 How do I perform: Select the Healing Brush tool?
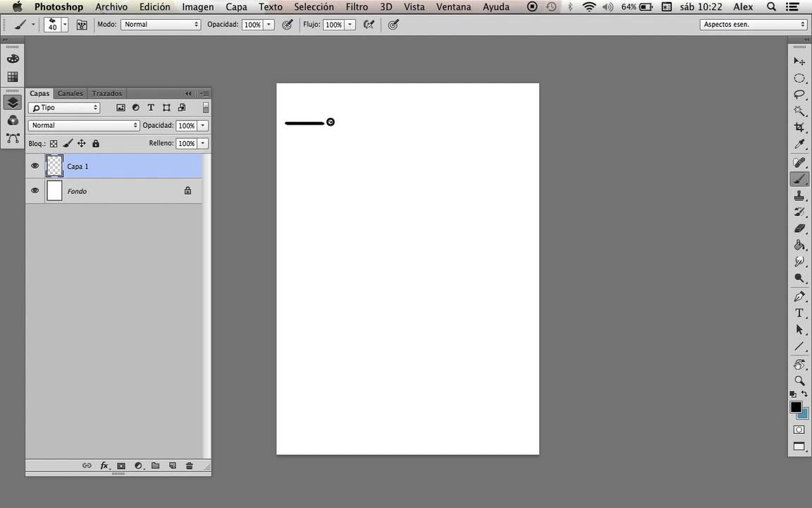(x=799, y=163)
